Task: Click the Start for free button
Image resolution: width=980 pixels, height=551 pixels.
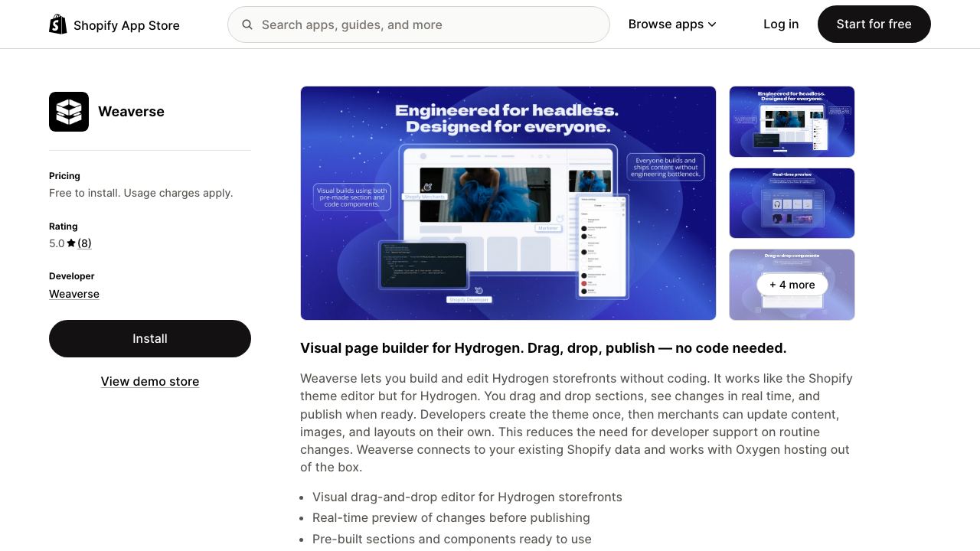Action: (874, 24)
